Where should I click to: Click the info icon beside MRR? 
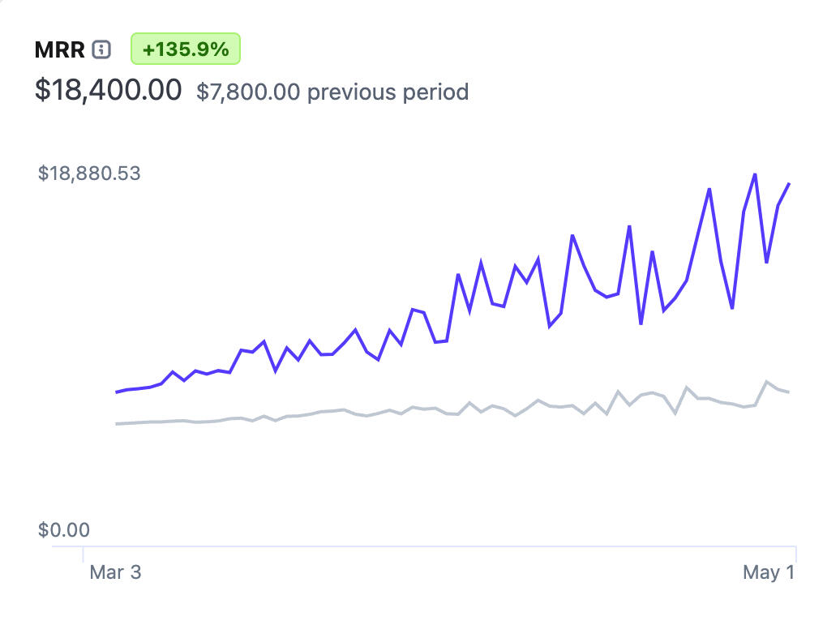tap(101, 49)
